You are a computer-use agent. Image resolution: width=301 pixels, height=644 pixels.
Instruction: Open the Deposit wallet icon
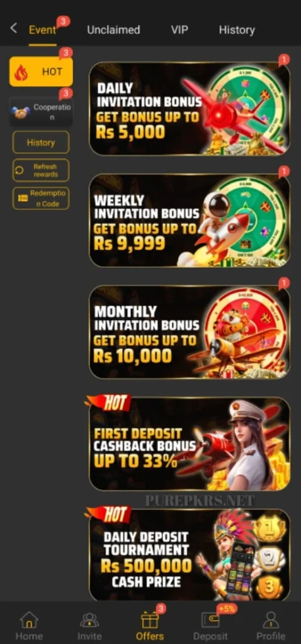(x=210, y=620)
